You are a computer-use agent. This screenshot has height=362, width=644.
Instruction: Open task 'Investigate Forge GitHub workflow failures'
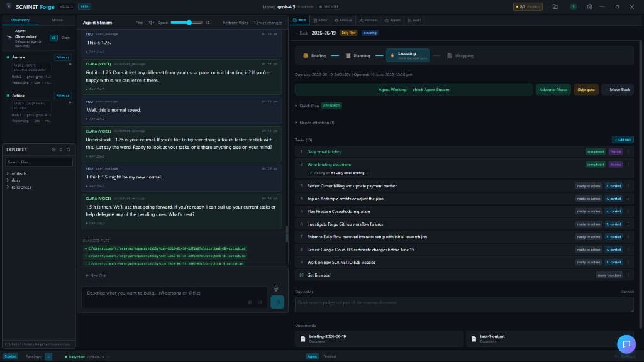pyautogui.click(x=345, y=224)
